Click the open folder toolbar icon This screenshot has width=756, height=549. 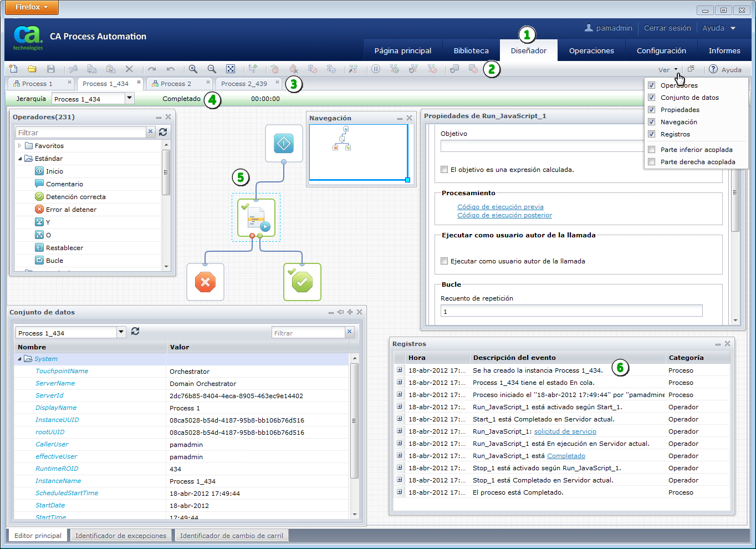32,69
